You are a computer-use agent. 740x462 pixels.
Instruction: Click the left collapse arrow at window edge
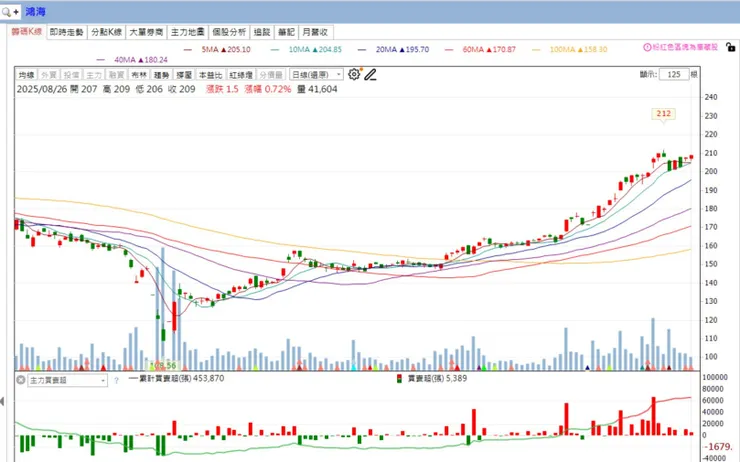click(x=2, y=402)
